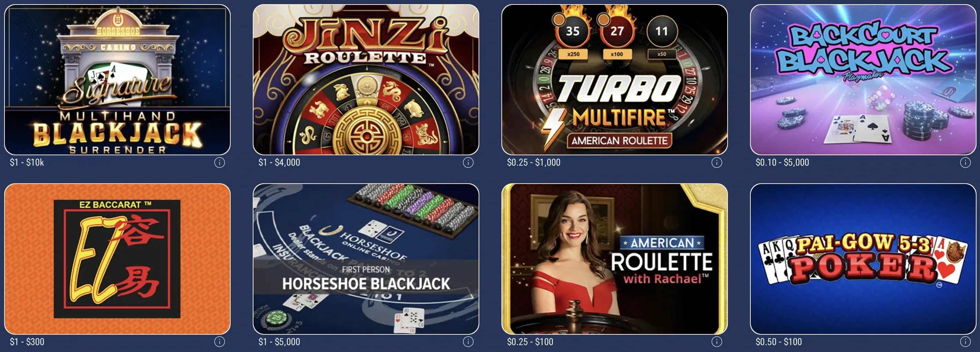Click info icon under Horseshoe Blackjack
The image size is (980, 352).
(468, 342)
